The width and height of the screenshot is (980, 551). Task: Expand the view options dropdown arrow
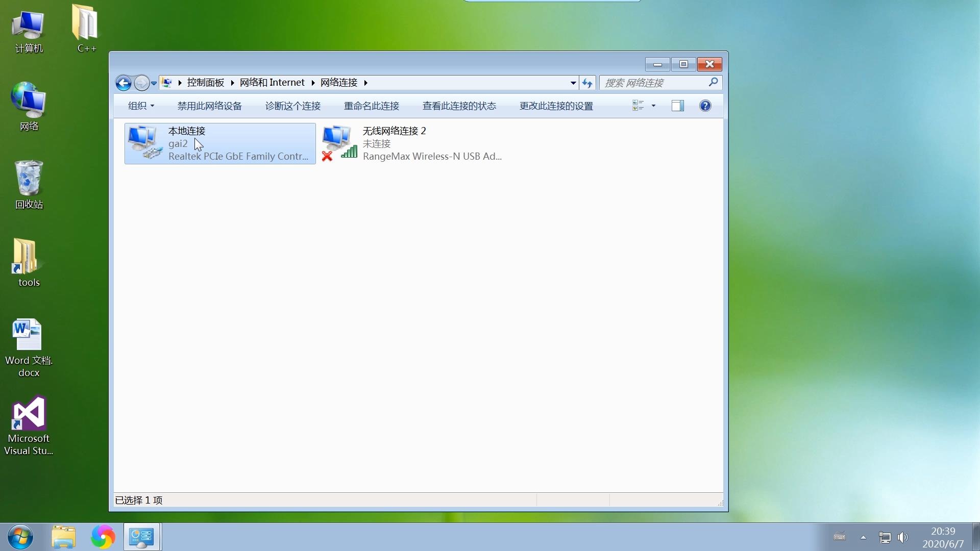653,106
